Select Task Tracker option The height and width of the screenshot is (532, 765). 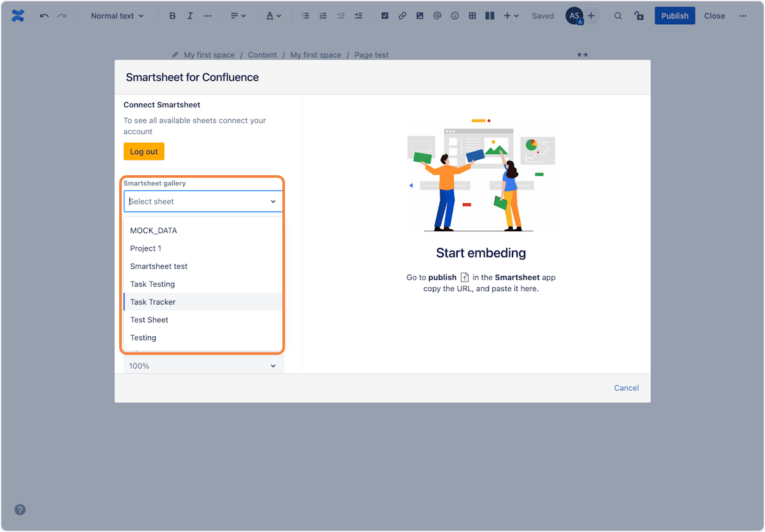coord(203,302)
